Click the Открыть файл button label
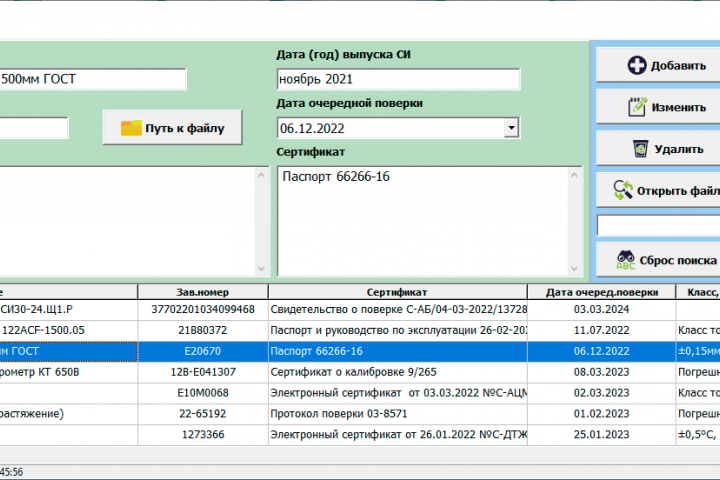 coord(678,191)
